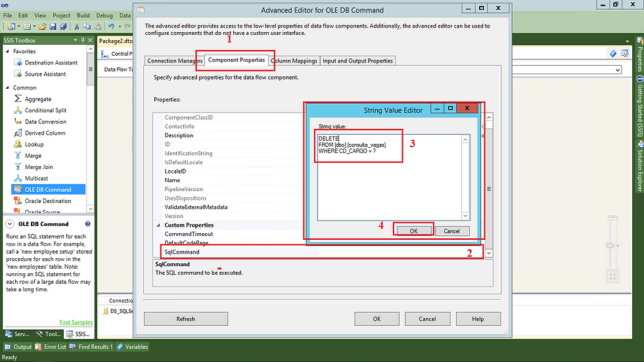Click the Copy toolbar icon

87,27
